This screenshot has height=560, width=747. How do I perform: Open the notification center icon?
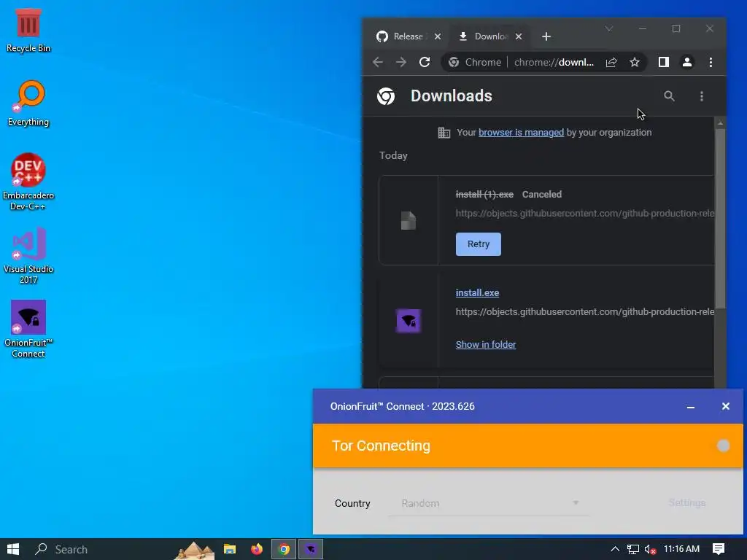click(x=719, y=549)
